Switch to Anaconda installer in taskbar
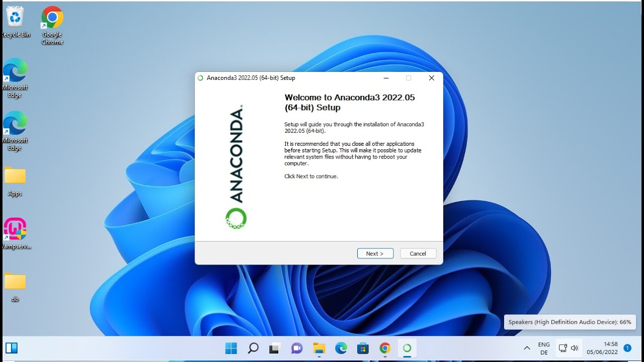The height and width of the screenshot is (362, 644). [407, 348]
